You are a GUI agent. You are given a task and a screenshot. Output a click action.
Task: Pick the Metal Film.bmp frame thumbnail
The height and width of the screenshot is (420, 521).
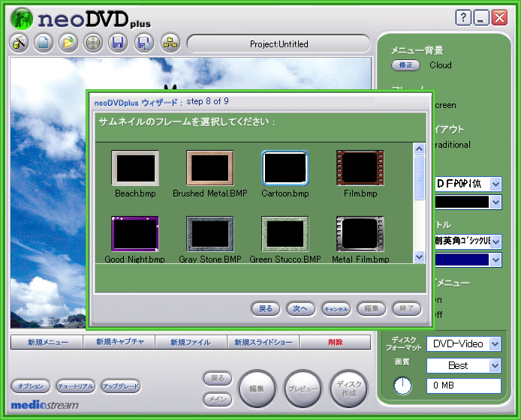[360, 234]
